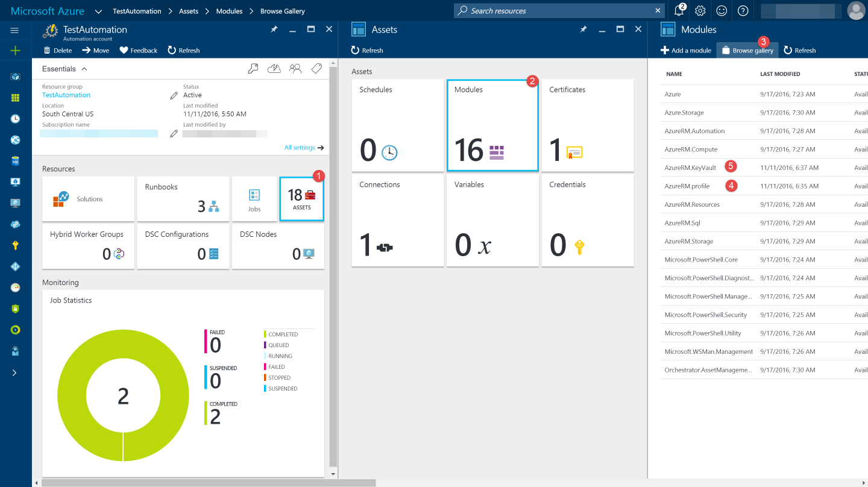
Task: Open the Certificates tile
Action: click(x=588, y=125)
